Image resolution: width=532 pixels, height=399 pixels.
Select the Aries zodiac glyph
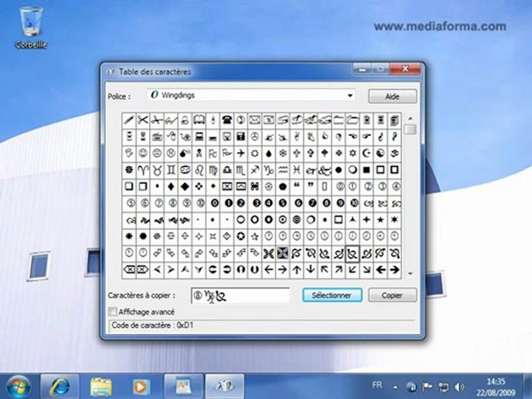pos(143,170)
